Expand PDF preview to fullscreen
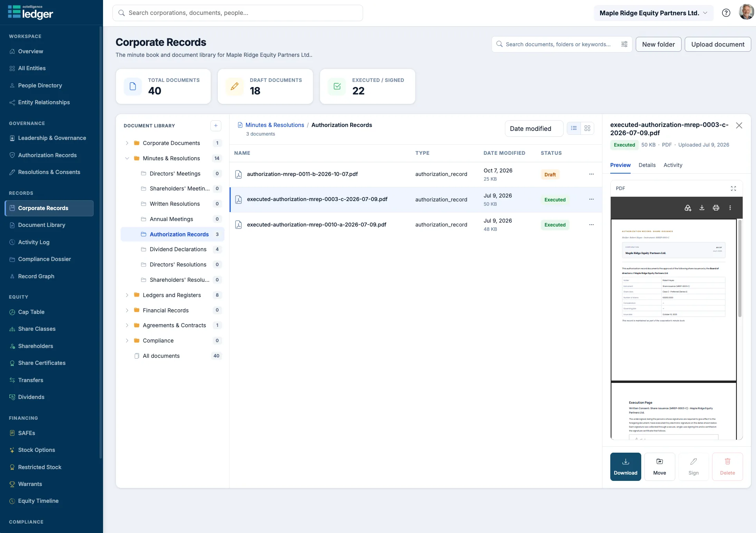Viewport: 756px width, 533px height. [x=733, y=189]
